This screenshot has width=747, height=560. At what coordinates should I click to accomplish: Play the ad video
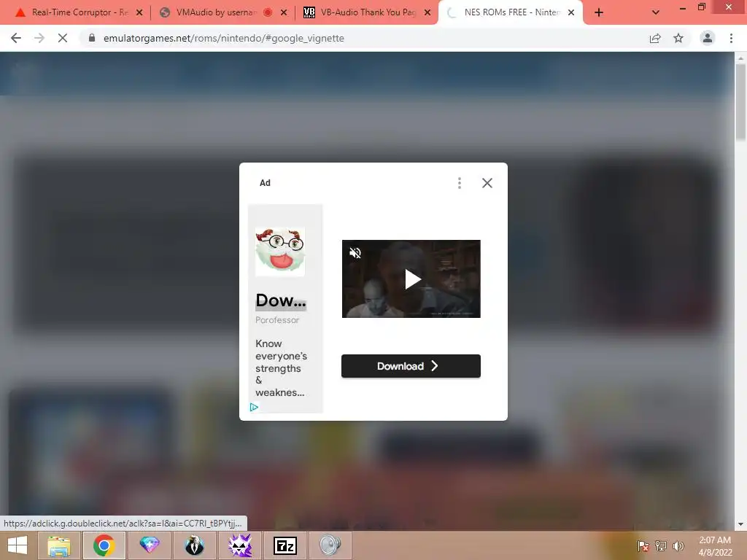click(x=412, y=279)
